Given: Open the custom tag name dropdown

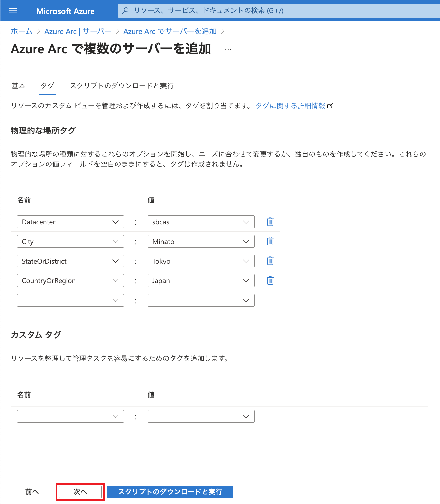Looking at the screenshot, I should point(71,416).
